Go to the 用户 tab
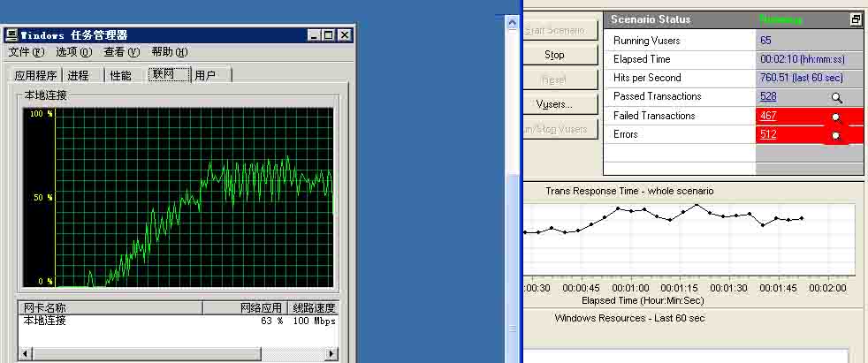This screenshot has height=363, width=868. [x=206, y=76]
